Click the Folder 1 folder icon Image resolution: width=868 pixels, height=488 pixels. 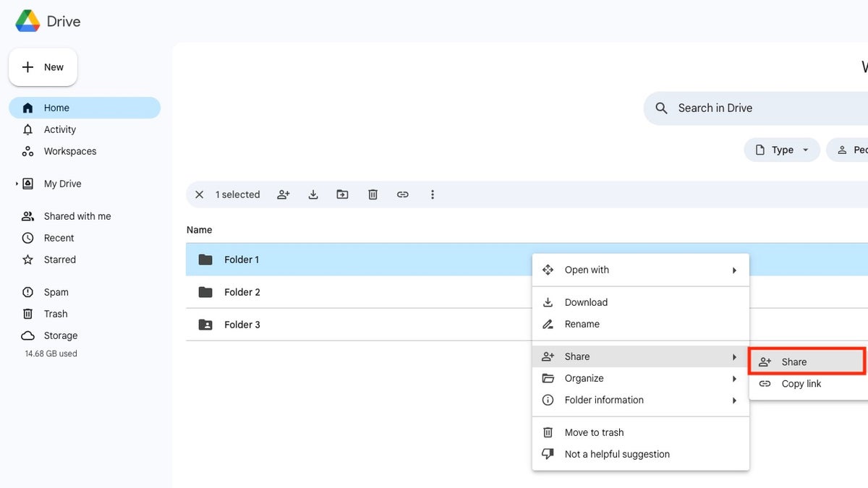(x=205, y=260)
